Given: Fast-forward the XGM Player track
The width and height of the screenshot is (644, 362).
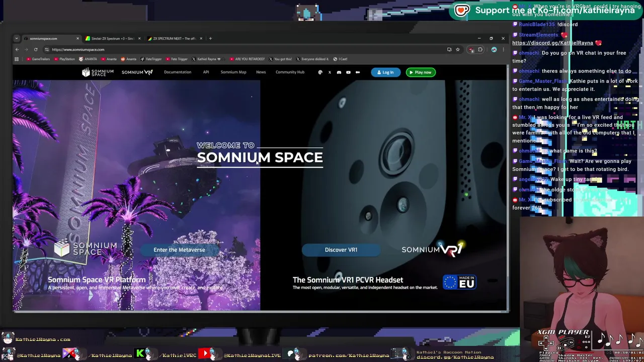Looking at the screenshot, I should 571,342.
